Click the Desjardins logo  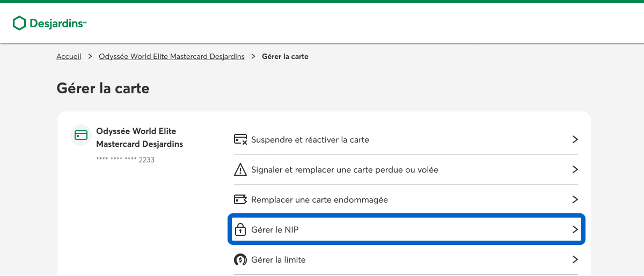pos(49,23)
